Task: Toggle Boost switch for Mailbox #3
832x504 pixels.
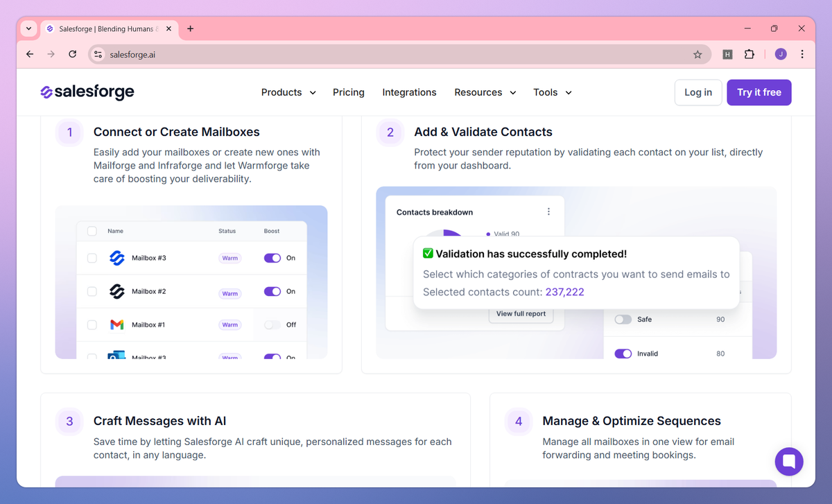Action: click(x=272, y=258)
